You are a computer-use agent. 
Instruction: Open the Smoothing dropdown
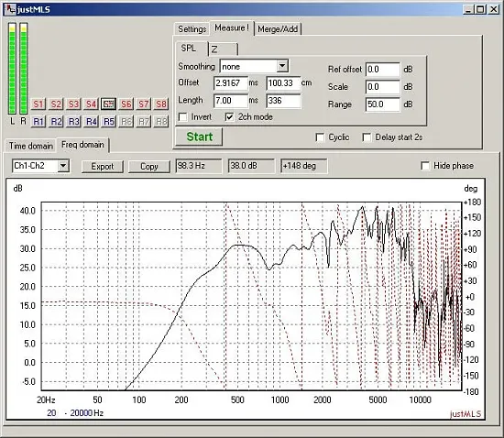tap(282, 66)
